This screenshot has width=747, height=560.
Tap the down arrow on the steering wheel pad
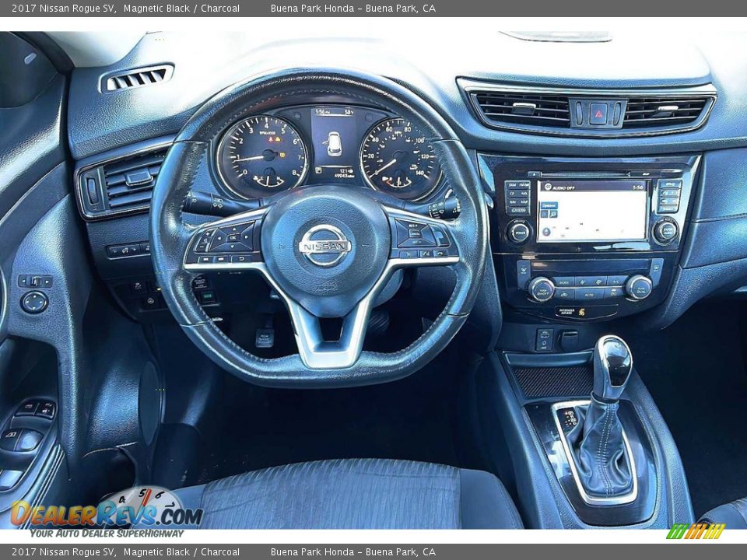232,247
